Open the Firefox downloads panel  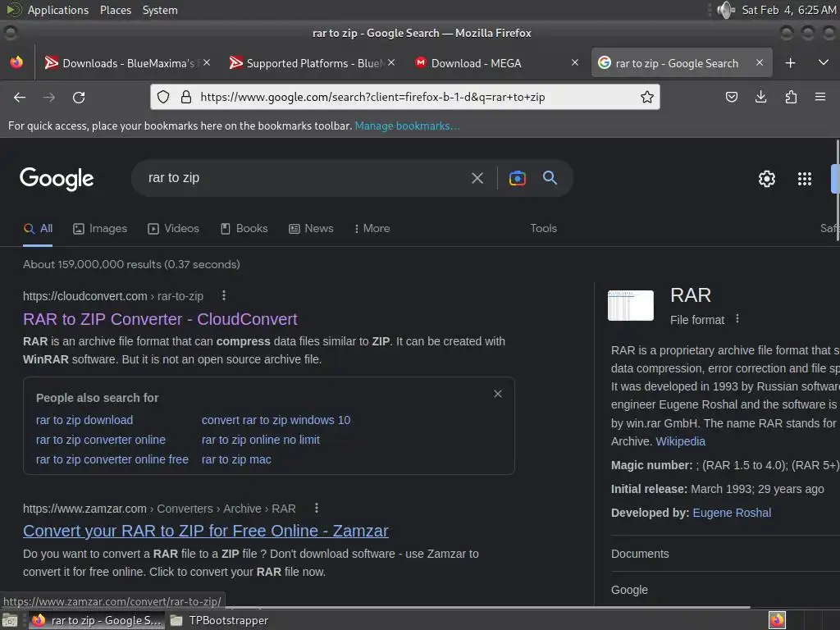(760, 97)
